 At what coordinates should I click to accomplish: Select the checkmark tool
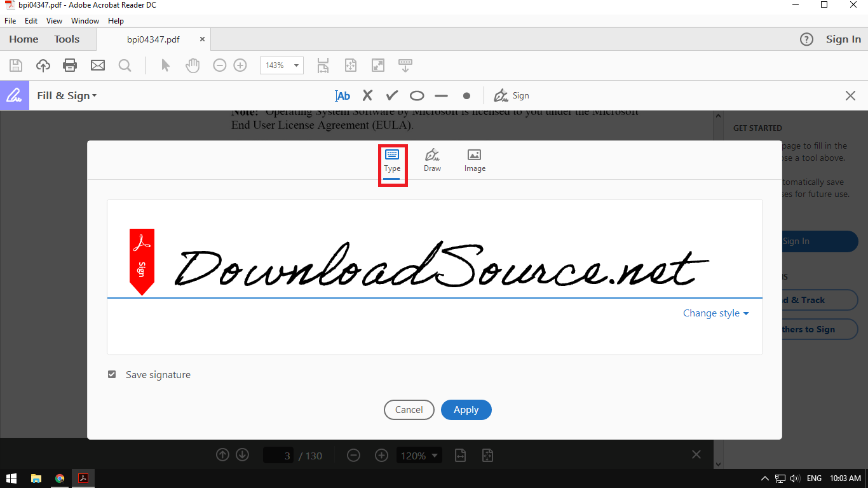point(392,96)
